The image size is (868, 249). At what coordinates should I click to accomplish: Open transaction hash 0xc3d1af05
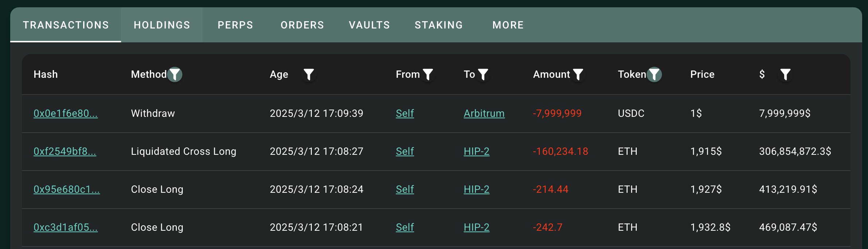coord(66,227)
